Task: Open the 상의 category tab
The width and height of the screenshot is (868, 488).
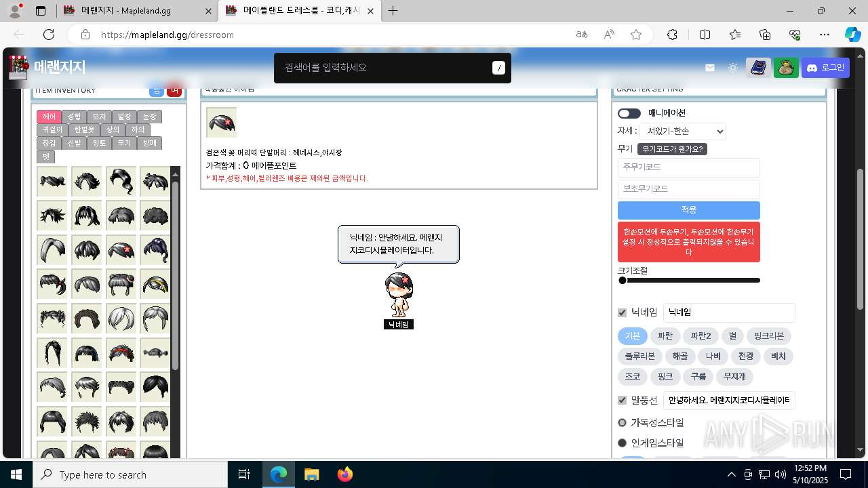Action: tap(113, 129)
